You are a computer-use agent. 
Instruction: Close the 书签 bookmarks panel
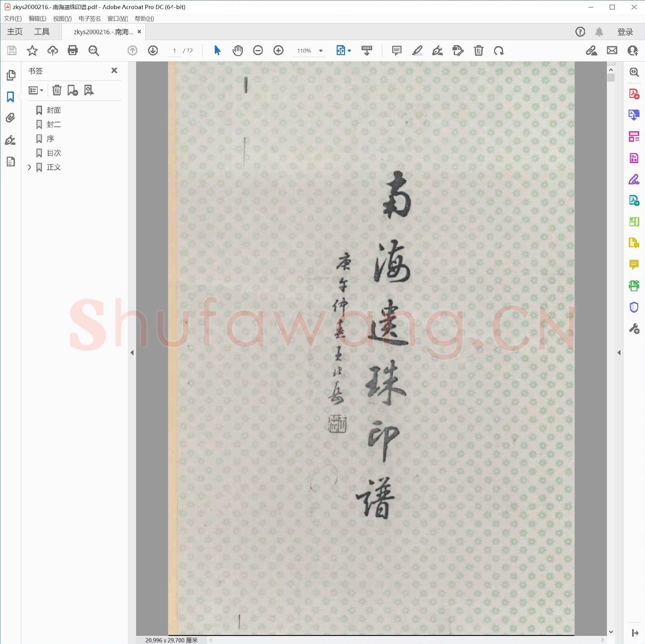click(x=114, y=70)
